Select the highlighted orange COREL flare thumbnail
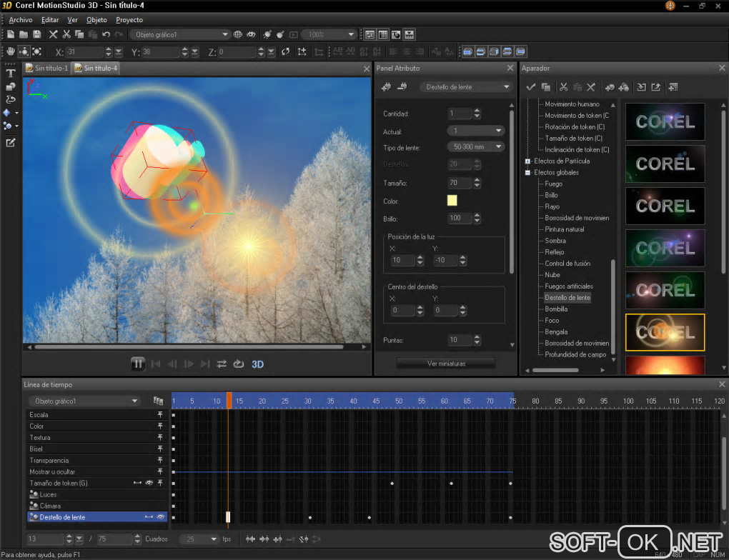Screen dimensions: 729x560 point(665,332)
